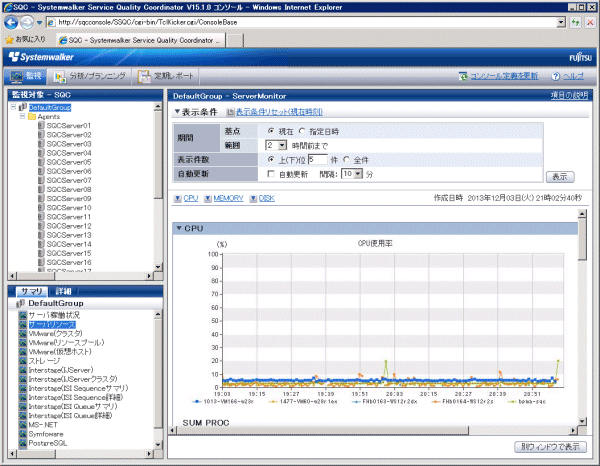Click 表示条件リセット(現在時刻) link
The image size is (600, 466).
point(279,112)
